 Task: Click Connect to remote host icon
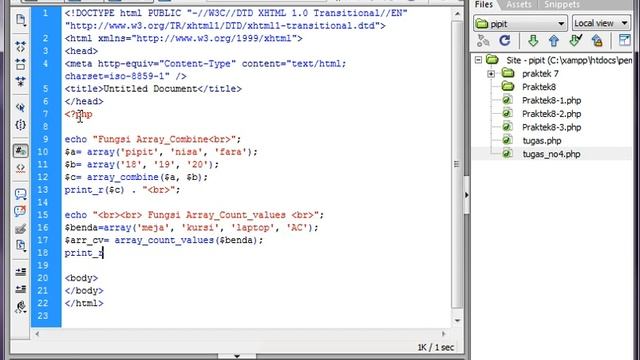483,40
